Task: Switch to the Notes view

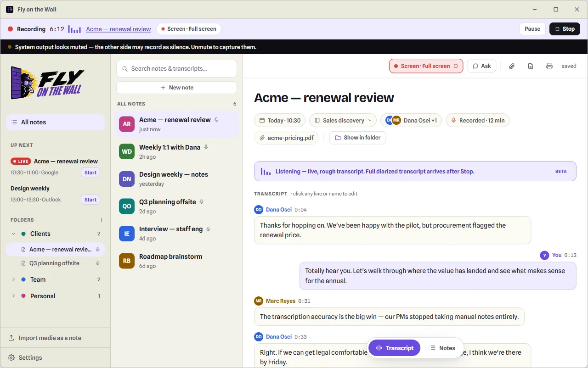Action: click(x=442, y=348)
